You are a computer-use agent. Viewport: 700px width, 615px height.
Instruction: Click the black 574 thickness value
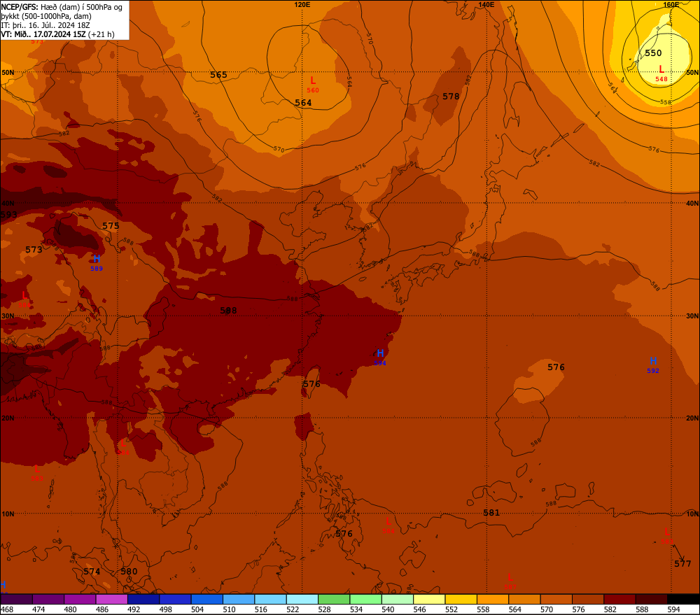click(x=92, y=571)
